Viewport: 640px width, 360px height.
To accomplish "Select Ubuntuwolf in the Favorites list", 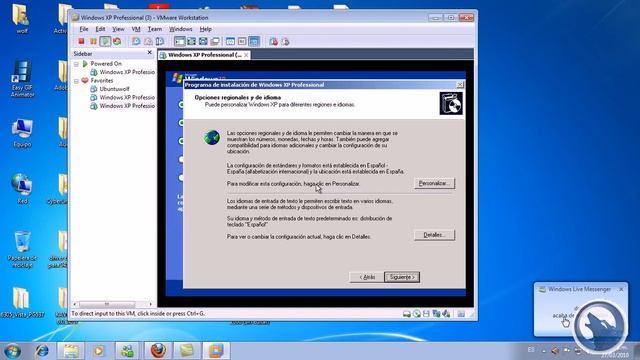I will [x=114, y=89].
